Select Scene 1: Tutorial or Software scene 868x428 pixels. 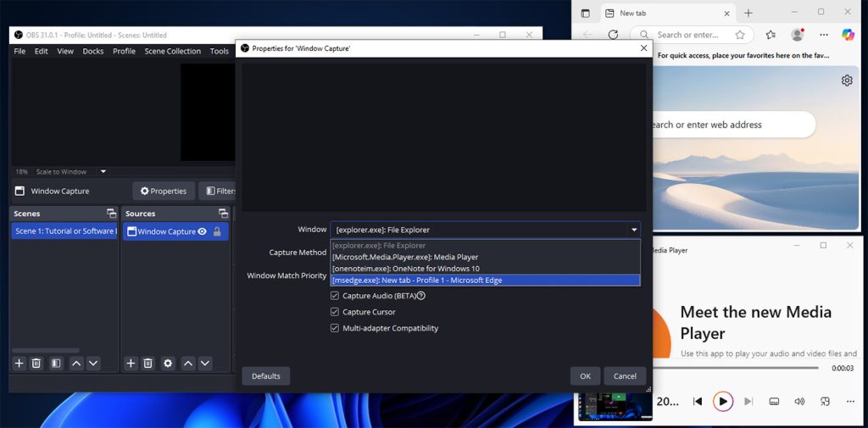[x=64, y=231]
